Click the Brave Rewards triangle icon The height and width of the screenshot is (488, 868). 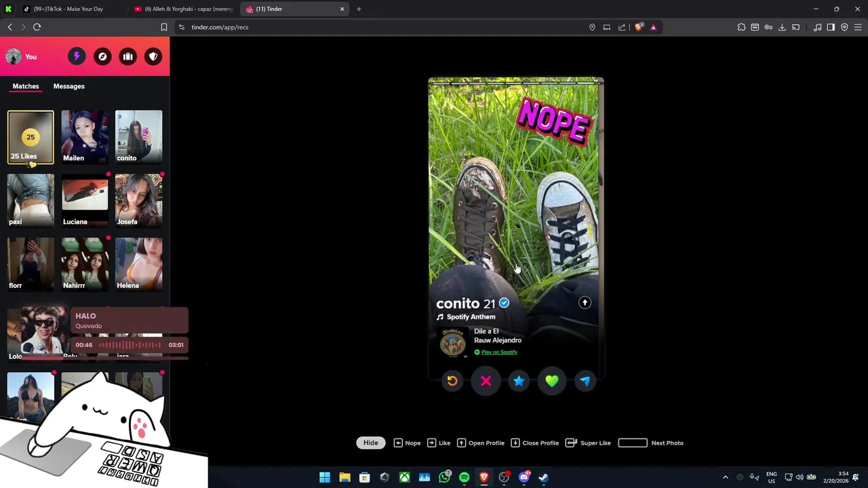click(653, 27)
